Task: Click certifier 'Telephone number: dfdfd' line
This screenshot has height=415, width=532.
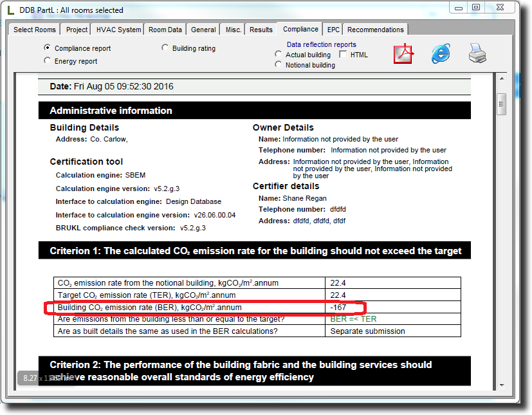Action: (302, 209)
